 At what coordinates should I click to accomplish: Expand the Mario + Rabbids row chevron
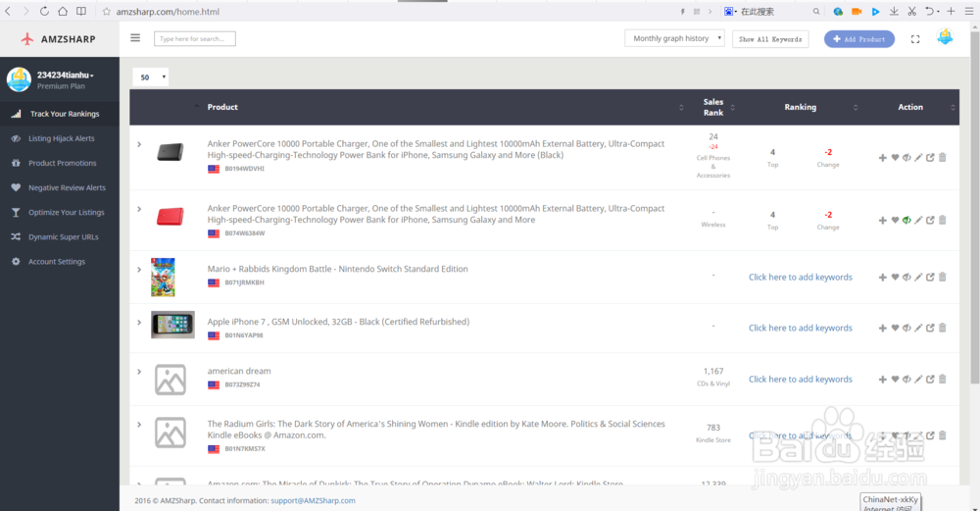coord(139,270)
